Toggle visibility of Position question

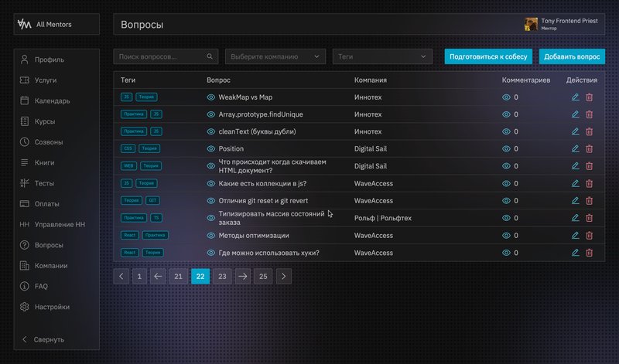(x=210, y=148)
